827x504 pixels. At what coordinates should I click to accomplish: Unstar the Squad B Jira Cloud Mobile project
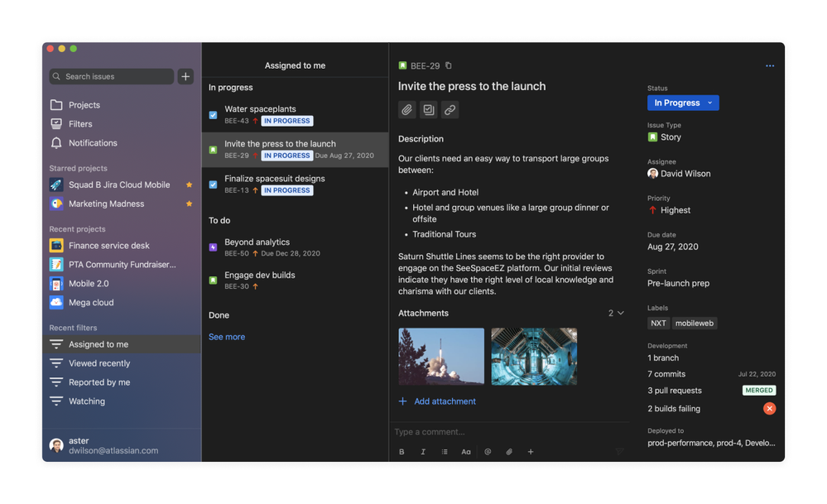point(190,185)
